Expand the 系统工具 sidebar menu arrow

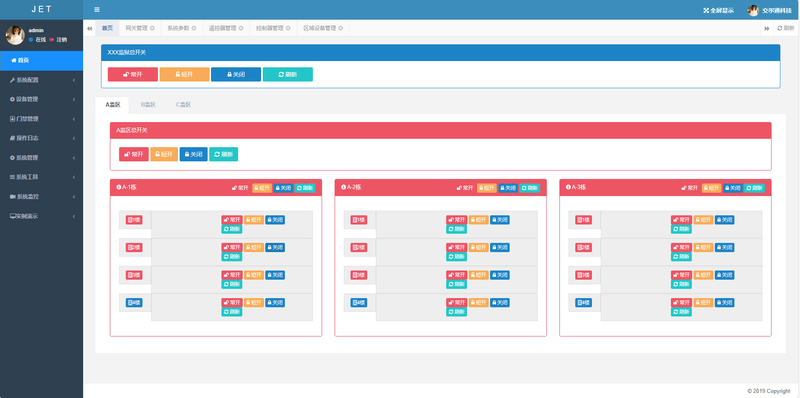74,177
